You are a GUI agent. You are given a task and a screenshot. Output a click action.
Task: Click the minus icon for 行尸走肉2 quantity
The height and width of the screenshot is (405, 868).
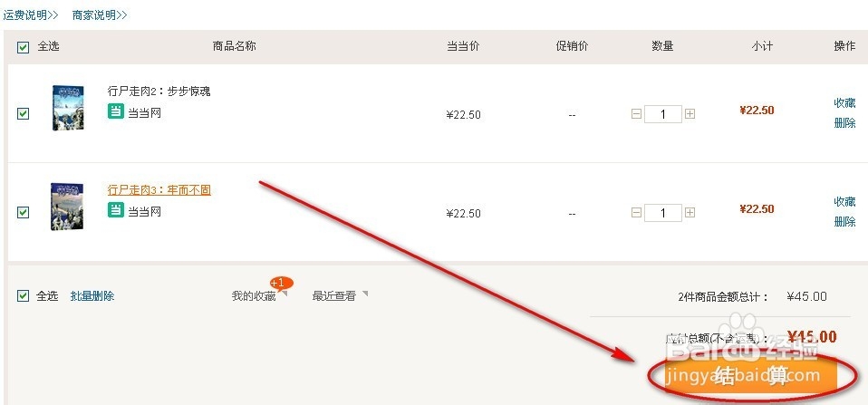tap(637, 114)
